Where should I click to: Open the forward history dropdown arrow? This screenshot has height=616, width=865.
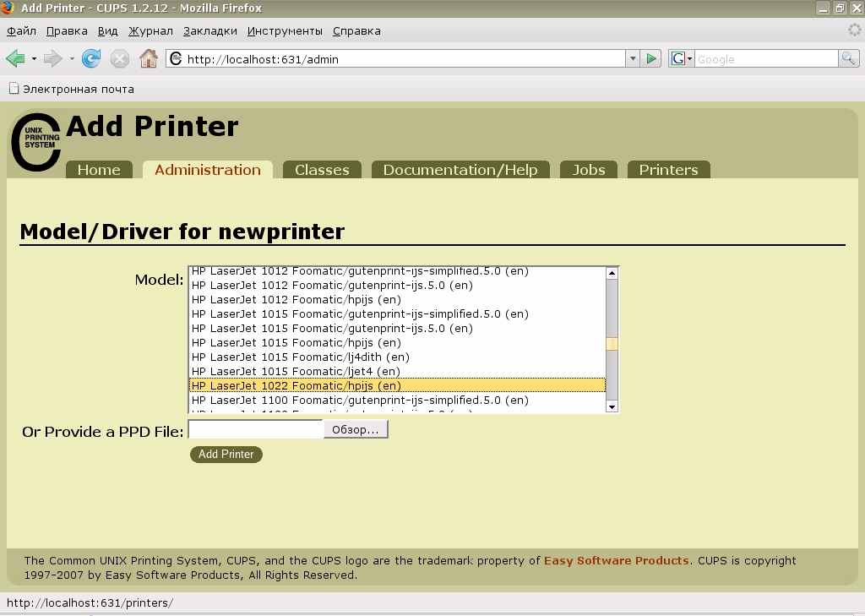tap(71, 58)
